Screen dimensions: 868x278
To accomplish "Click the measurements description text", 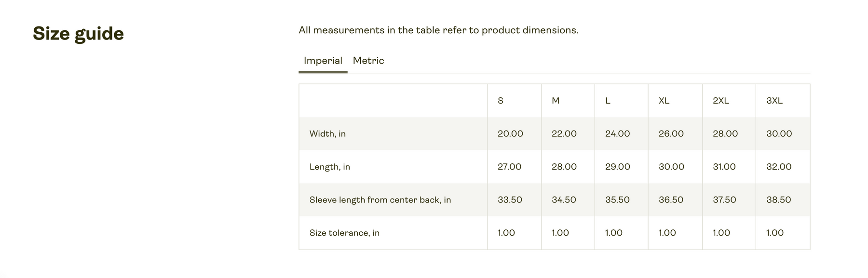I will [x=438, y=30].
